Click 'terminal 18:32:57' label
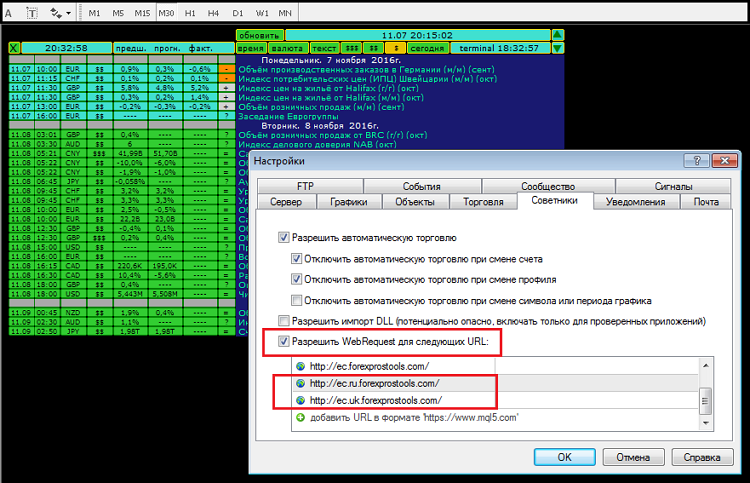 pos(499,48)
